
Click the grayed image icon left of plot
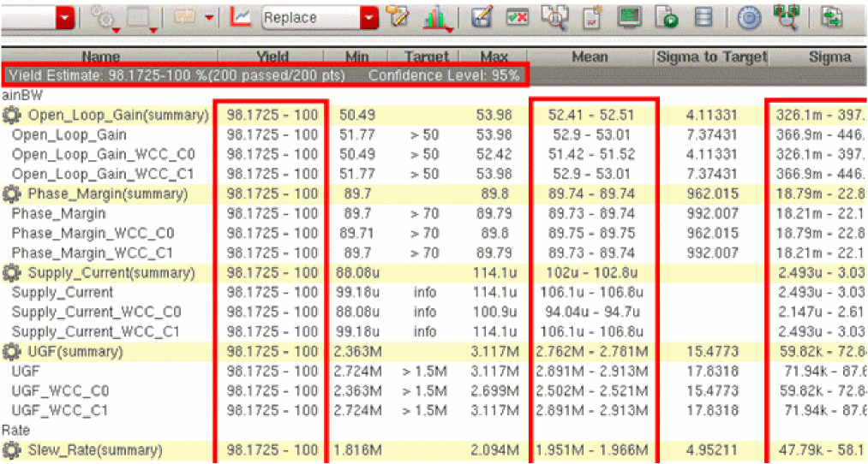185,17
